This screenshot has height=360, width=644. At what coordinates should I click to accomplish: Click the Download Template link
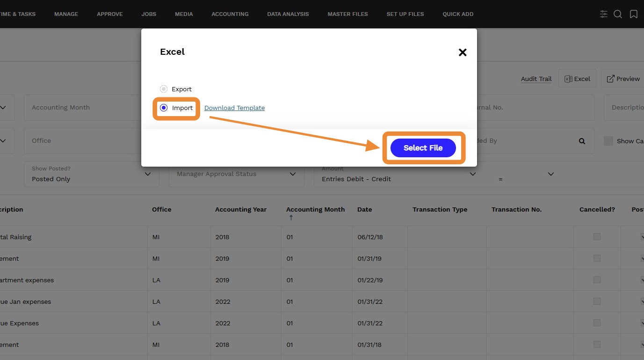click(234, 108)
